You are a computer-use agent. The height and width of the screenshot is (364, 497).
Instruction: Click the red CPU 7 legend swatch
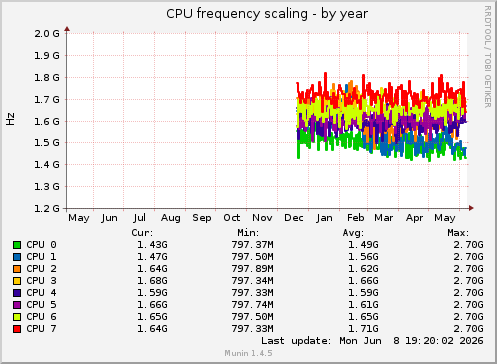17,329
